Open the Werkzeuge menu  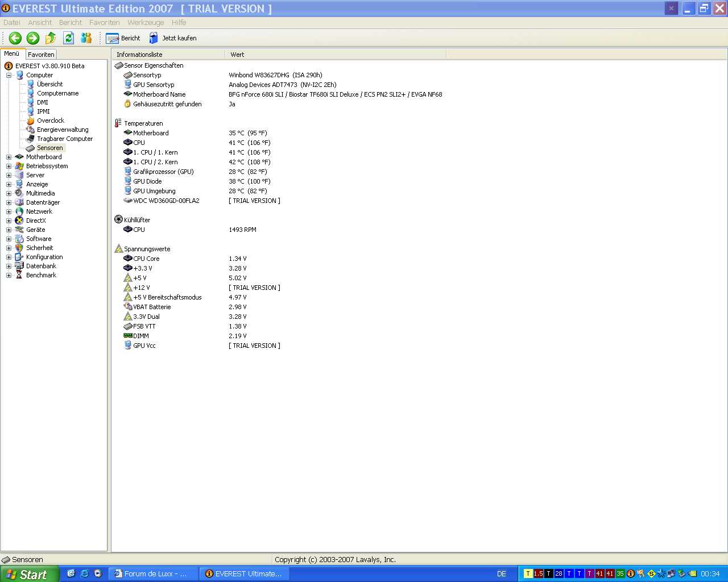pos(146,23)
